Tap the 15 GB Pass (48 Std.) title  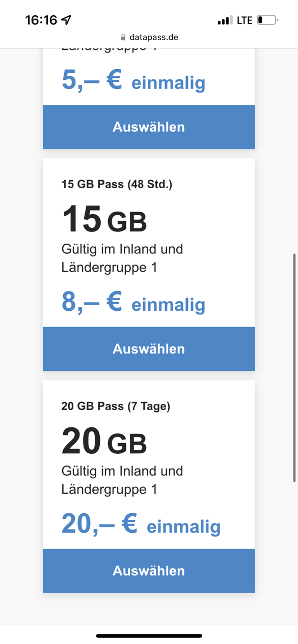[x=117, y=184]
